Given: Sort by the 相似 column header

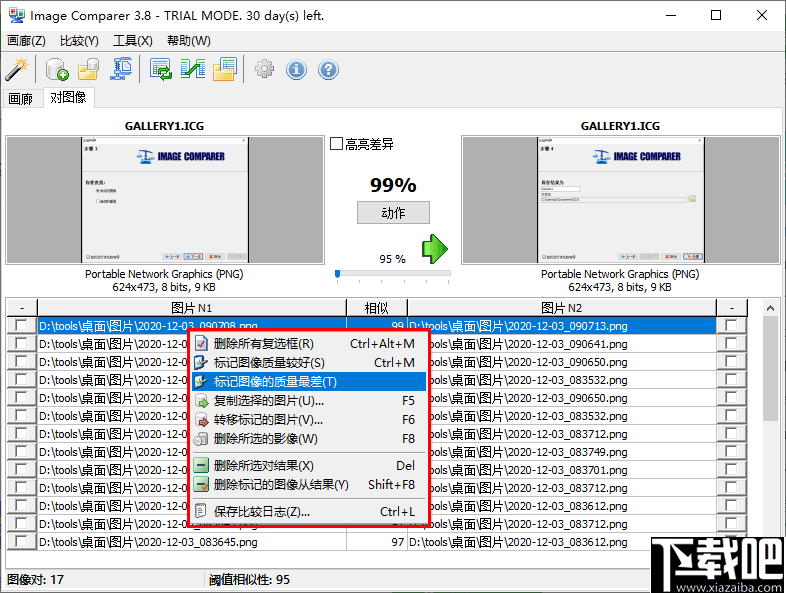Looking at the screenshot, I should (377, 308).
